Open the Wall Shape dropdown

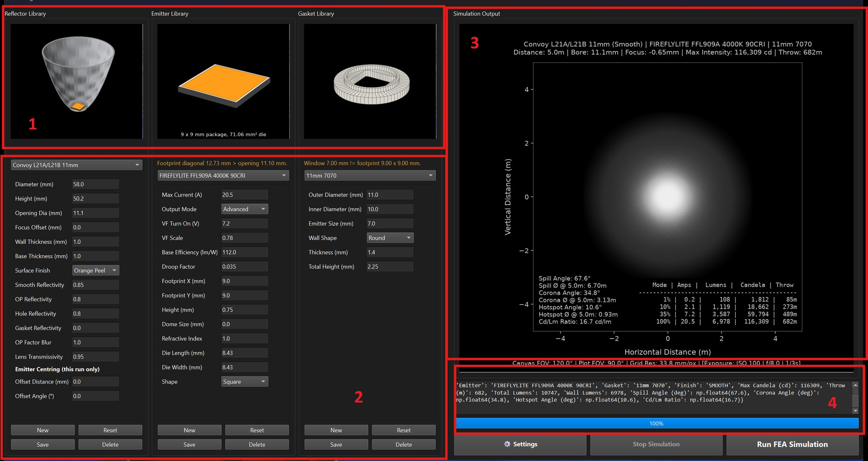click(x=390, y=238)
